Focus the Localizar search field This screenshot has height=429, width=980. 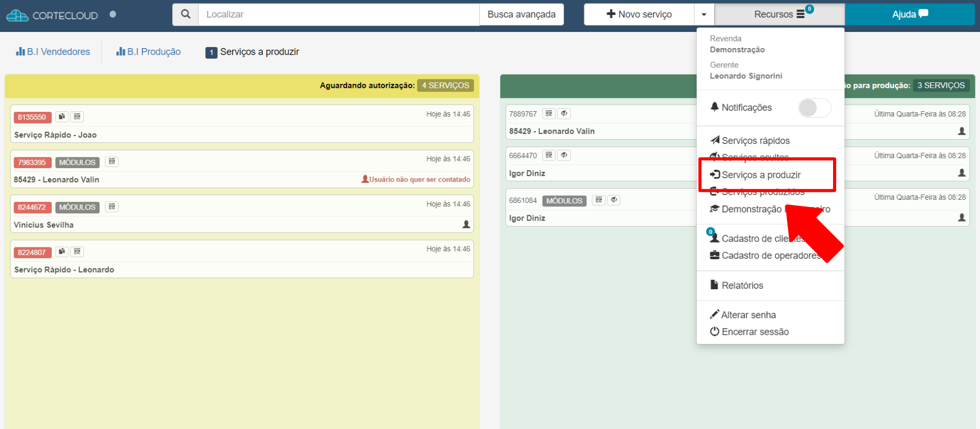coord(339,14)
